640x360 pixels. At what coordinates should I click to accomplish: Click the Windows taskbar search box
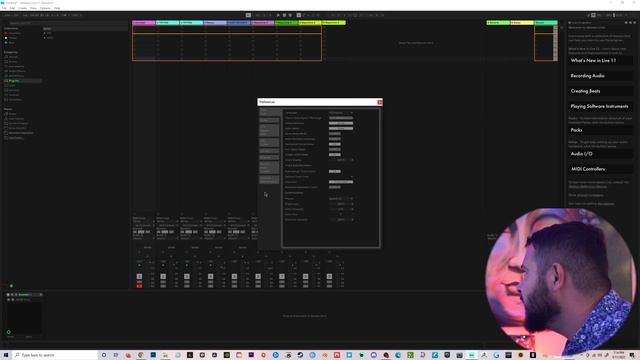click(55, 355)
